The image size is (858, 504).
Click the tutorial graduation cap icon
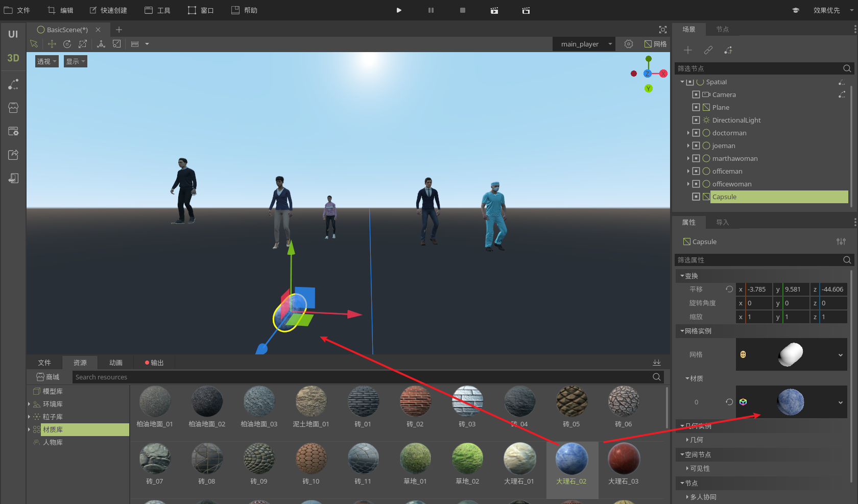796,10
